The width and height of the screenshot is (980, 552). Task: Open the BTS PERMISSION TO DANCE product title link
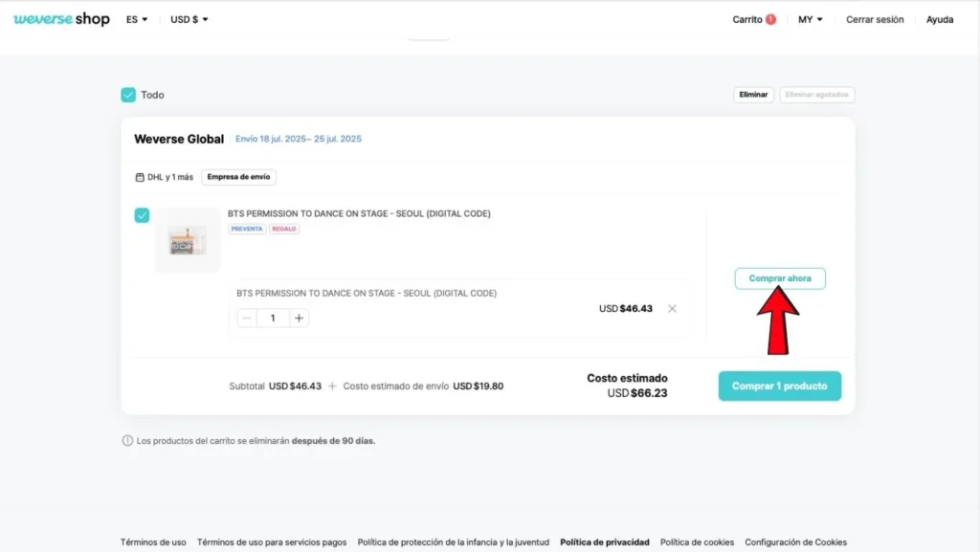359,213
